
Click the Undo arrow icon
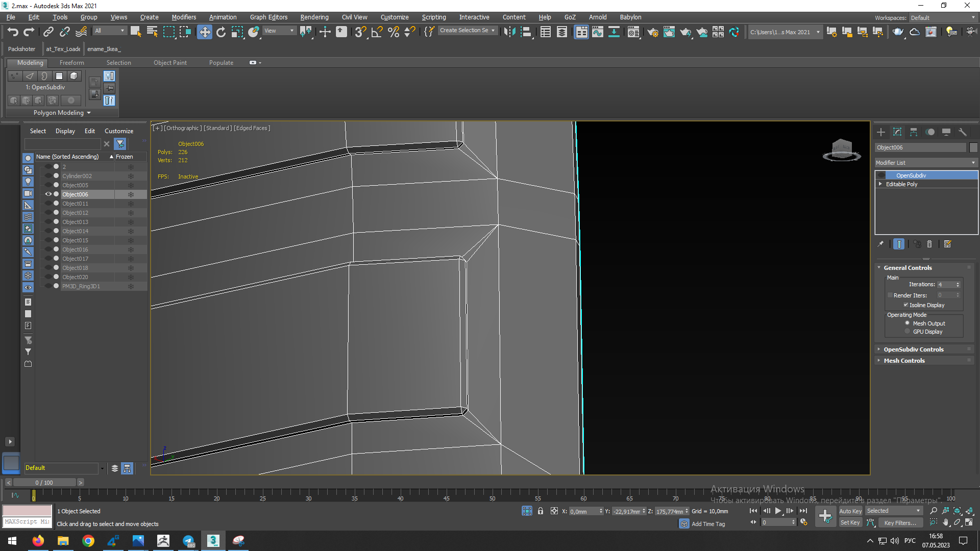pyautogui.click(x=12, y=32)
